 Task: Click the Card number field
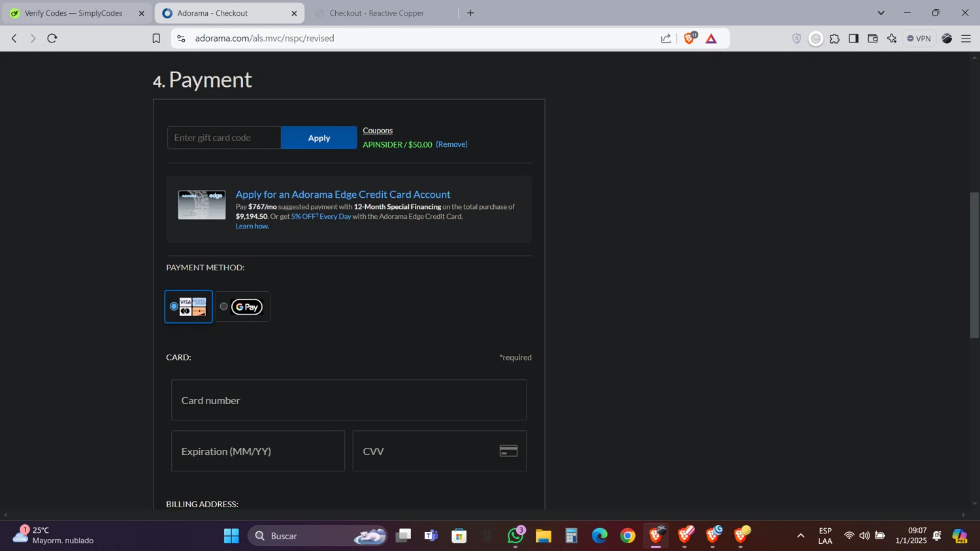[349, 400]
